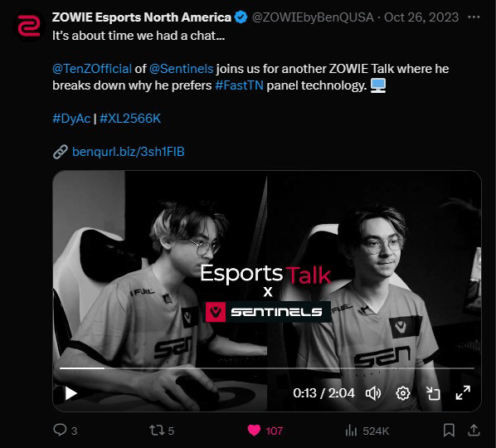Enter fullscreen with the expand arrows icon
Screen dimensions: 496x448
pos(463,392)
